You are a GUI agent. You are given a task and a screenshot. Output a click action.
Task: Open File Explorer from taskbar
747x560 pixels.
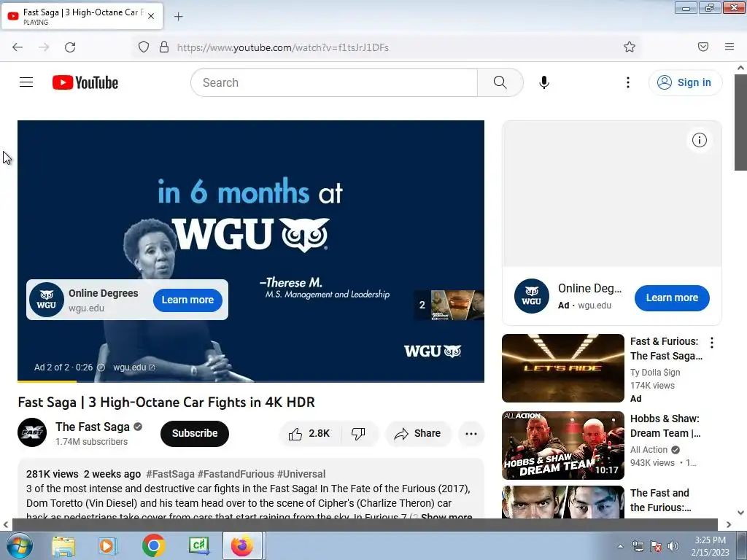coord(63,545)
